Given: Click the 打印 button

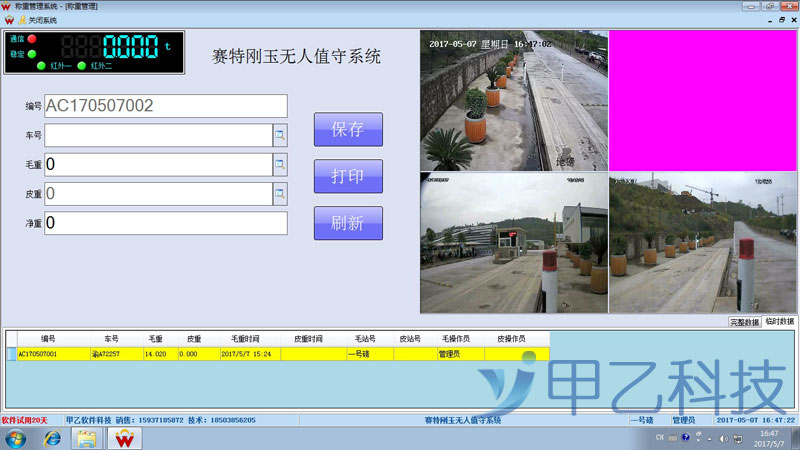Looking at the screenshot, I should click(348, 176).
